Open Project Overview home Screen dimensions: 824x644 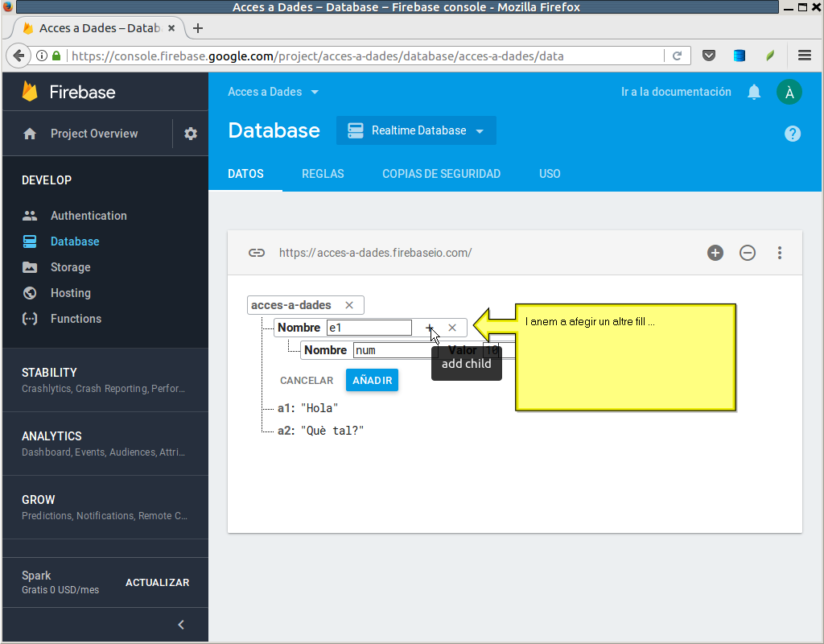(93, 134)
